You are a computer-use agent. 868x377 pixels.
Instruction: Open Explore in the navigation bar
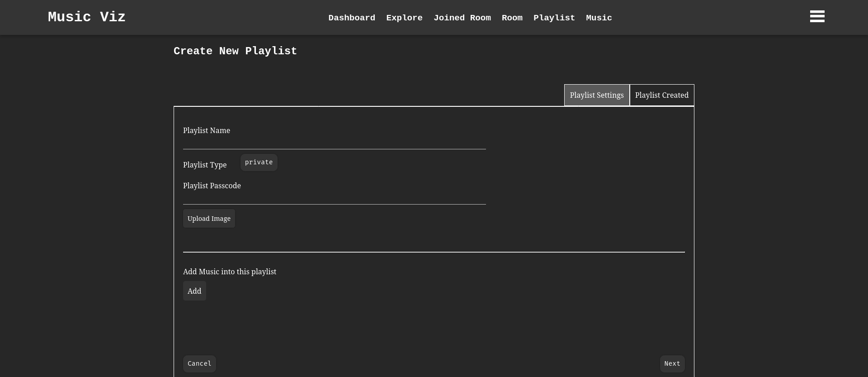(404, 18)
